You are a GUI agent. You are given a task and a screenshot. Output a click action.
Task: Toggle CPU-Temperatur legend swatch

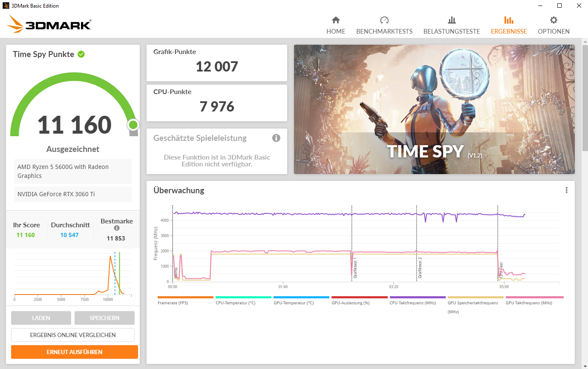(x=243, y=297)
